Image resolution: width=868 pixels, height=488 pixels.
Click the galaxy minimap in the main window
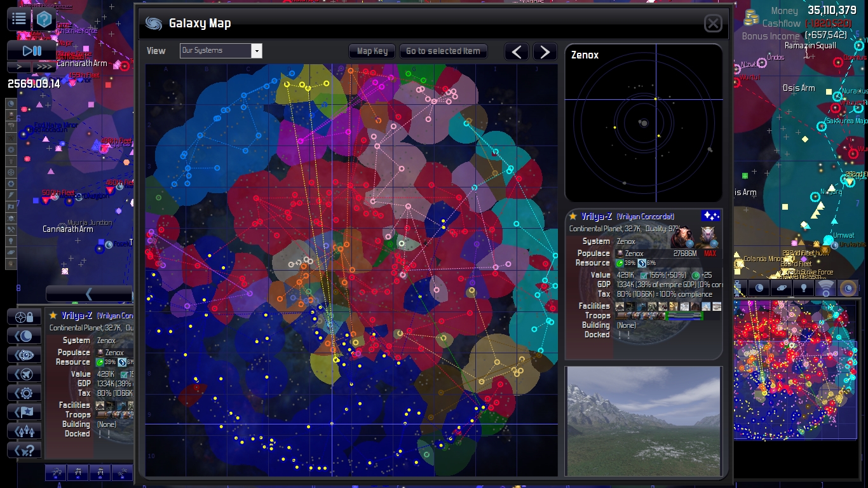pyautogui.click(x=796, y=369)
